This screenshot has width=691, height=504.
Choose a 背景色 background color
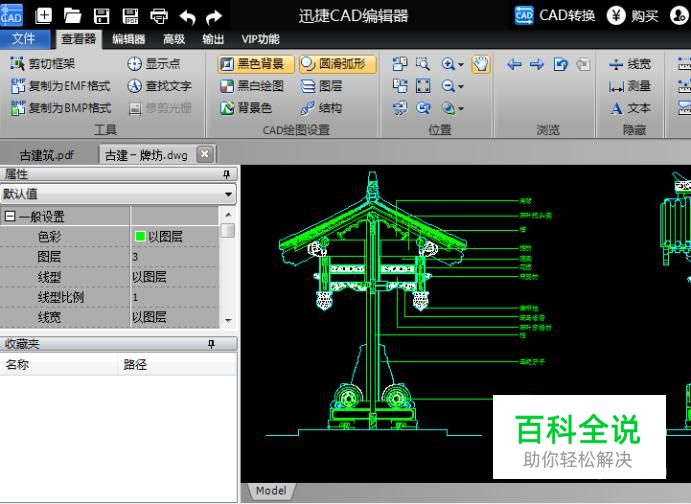tap(246, 108)
